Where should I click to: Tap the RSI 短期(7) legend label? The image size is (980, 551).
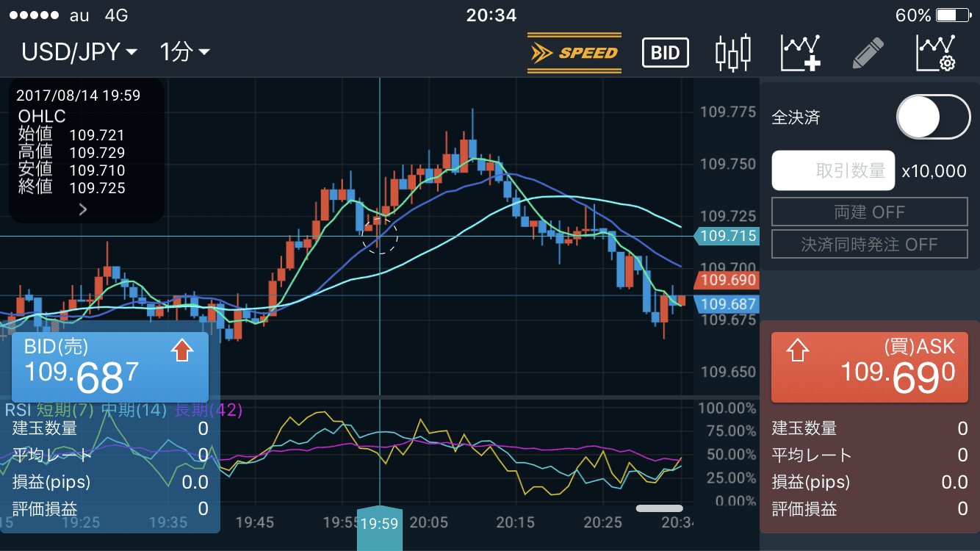coord(66,410)
